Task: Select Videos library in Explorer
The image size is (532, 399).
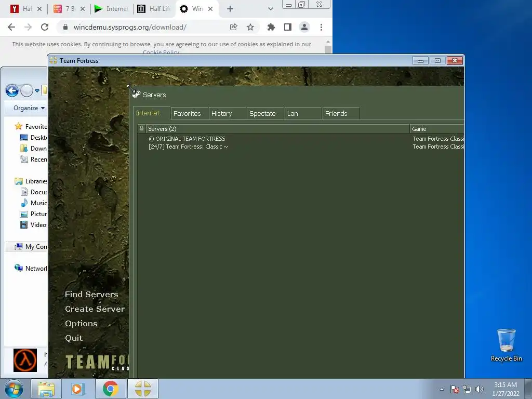Action: (33, 224)
